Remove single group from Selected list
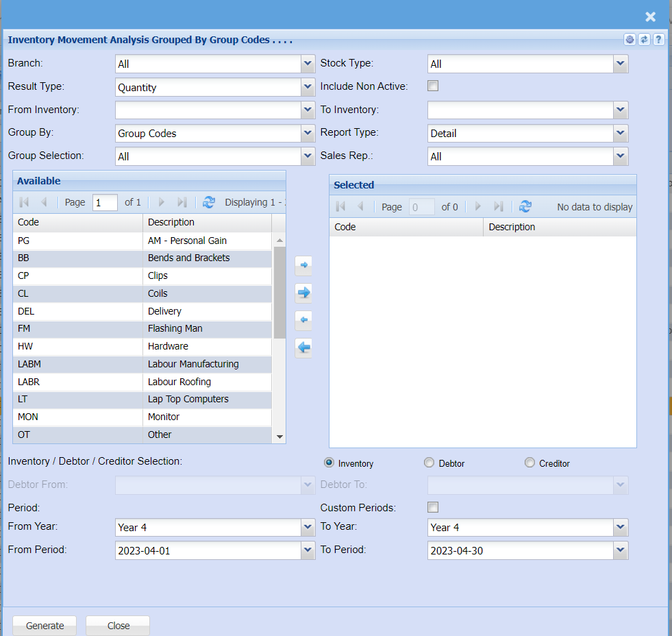 [x=303, y=320]
